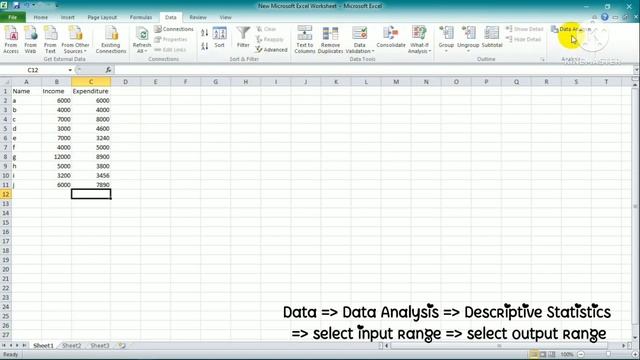Switch to Page Layout view in status bar
This screenshot has height=360, width=640.
tap(542, 355)
